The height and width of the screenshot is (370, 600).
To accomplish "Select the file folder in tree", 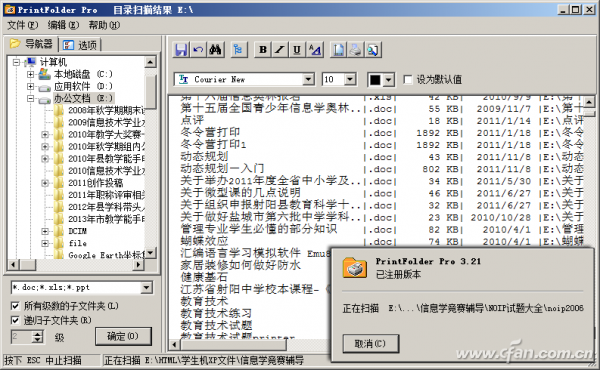I will (78, 243).
